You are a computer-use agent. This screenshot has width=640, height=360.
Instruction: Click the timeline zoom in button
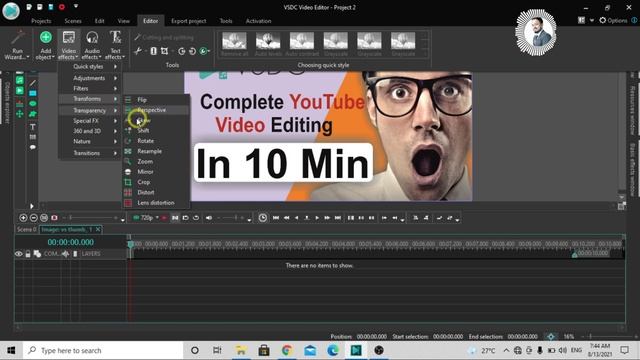pos(23,218)
